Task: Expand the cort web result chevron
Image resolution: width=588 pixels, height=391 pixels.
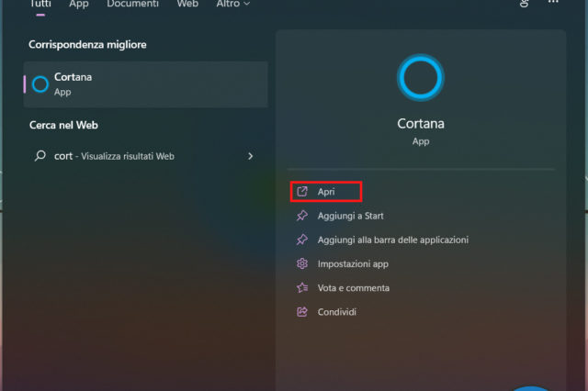Action: (251, 156)
